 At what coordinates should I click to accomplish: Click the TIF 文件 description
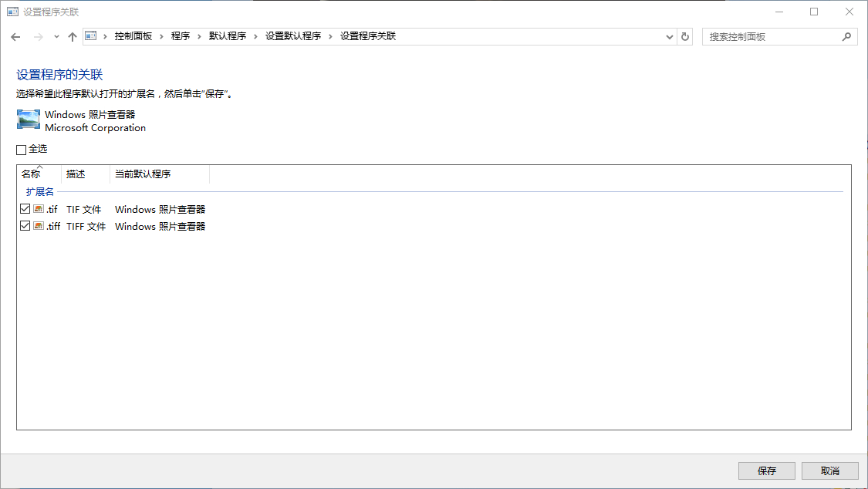[x=84, y=210]
